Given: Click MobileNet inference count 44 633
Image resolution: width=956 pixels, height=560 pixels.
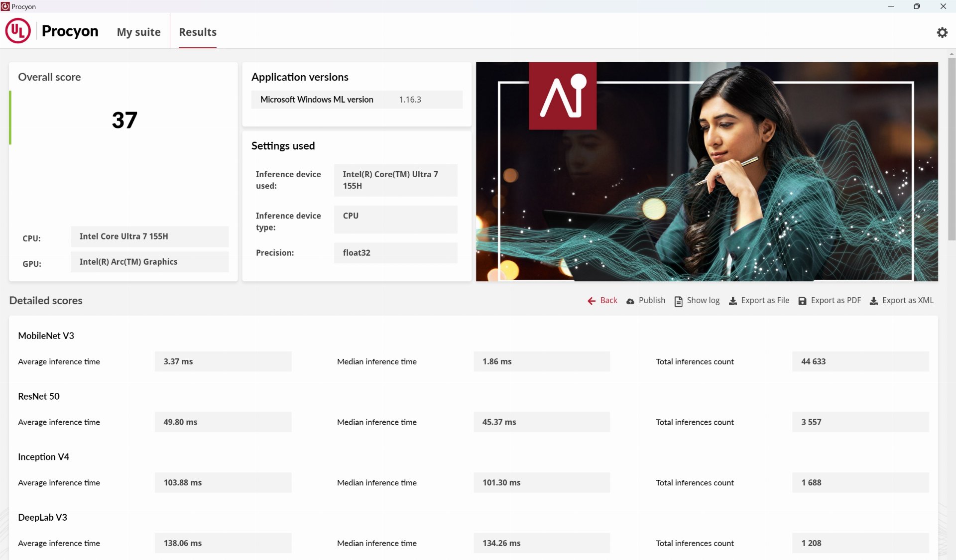Looking at the screenshot, I should coord(860,361).
